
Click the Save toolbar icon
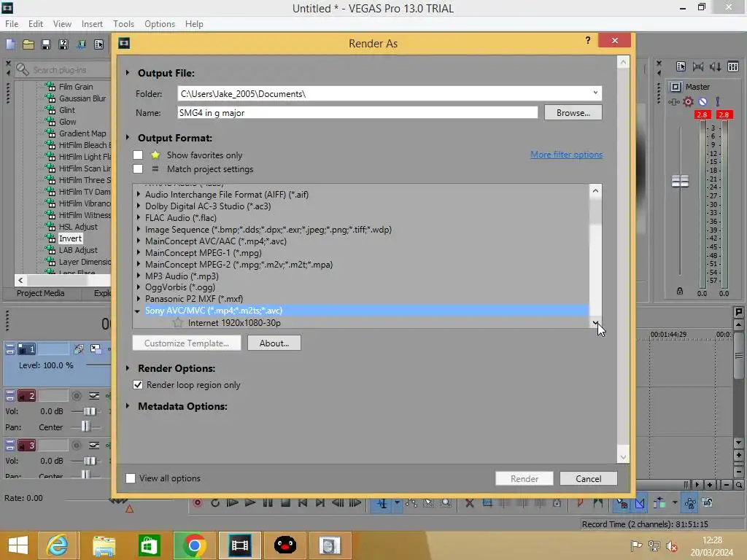coord(46,44)
